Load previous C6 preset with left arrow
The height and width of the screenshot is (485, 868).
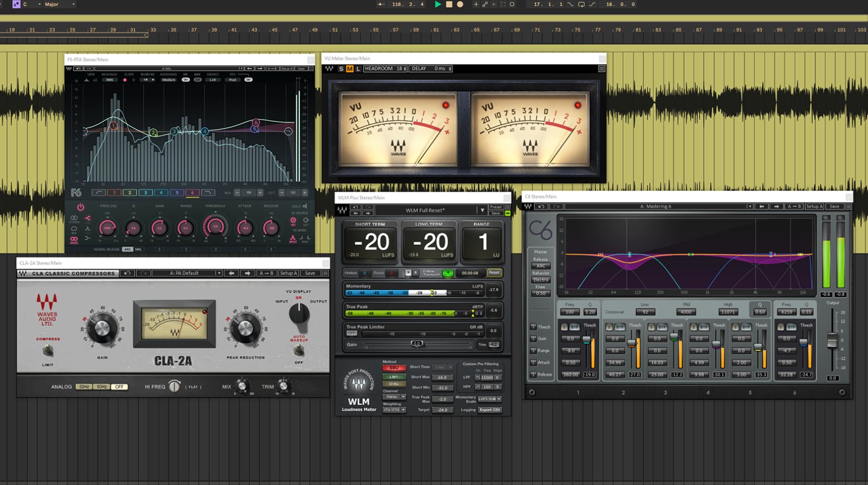(762, 206)
